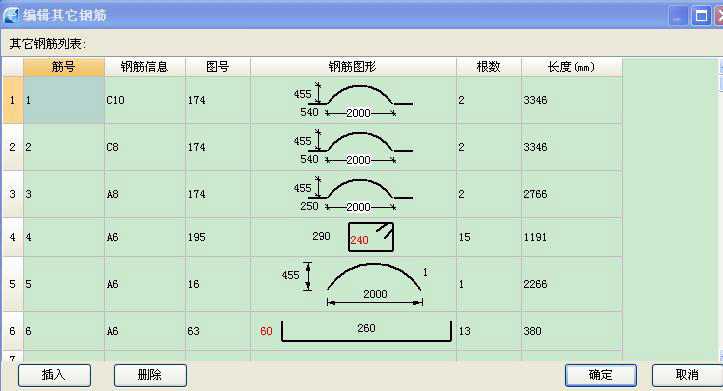Click the 钢筋图形 column header

point(353,67)
